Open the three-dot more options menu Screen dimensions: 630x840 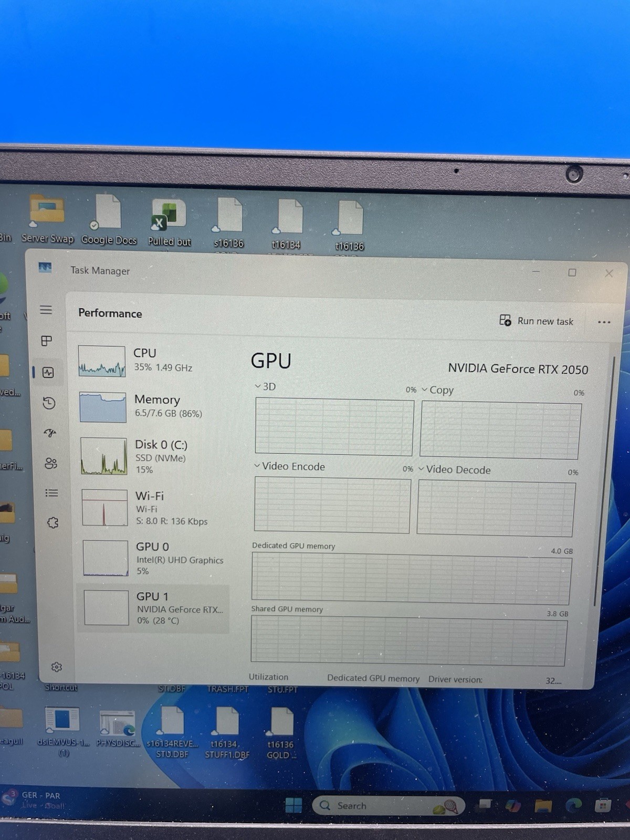pos(604,322)
